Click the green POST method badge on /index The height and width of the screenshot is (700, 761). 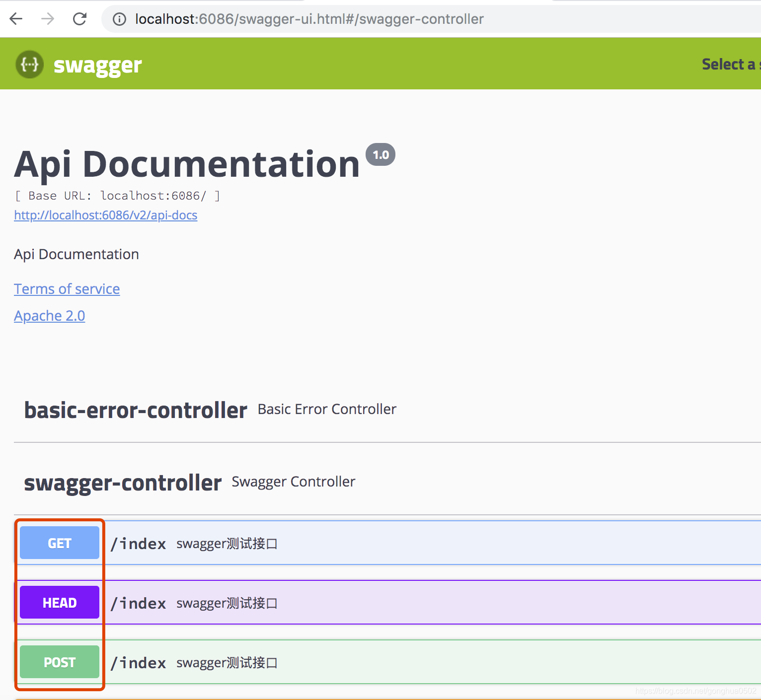[59, 662]
